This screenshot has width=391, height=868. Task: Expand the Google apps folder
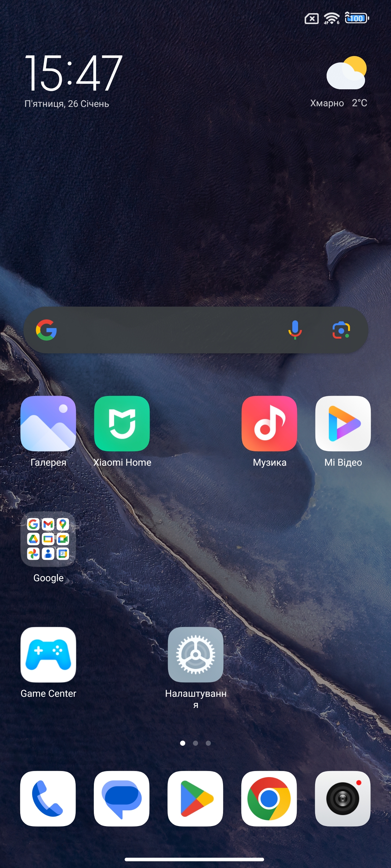coord(48,539)
